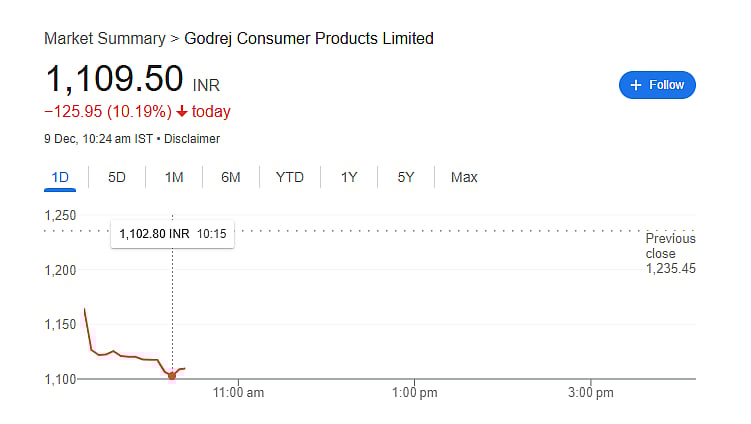
Task: Click the red data point on chart
Action: tap(172, 376)
